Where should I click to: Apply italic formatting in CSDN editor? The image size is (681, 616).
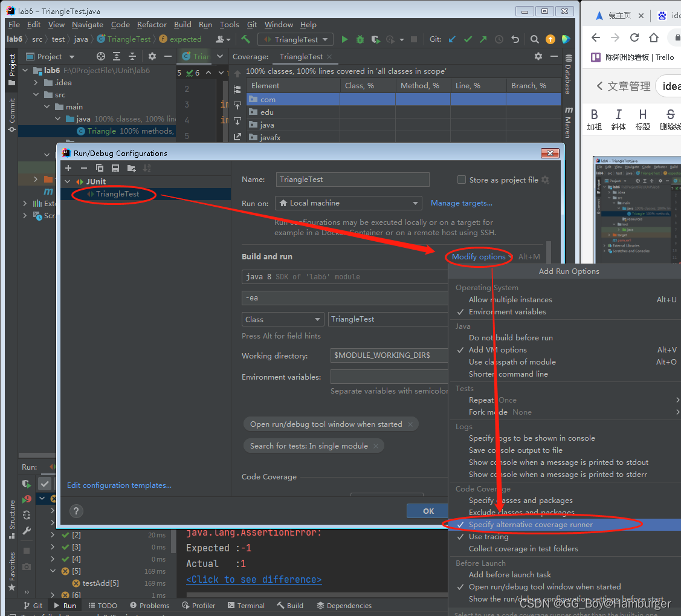coord(619,120)
